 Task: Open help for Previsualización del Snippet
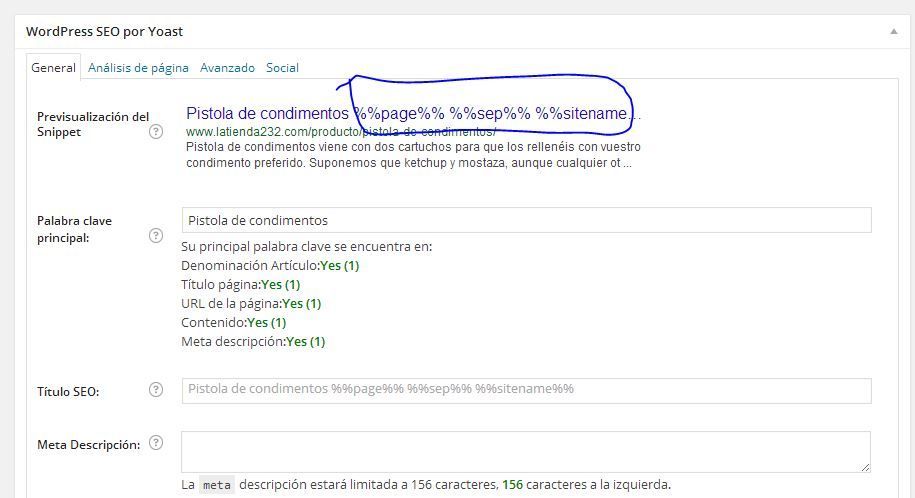click(x=156, y=131)
